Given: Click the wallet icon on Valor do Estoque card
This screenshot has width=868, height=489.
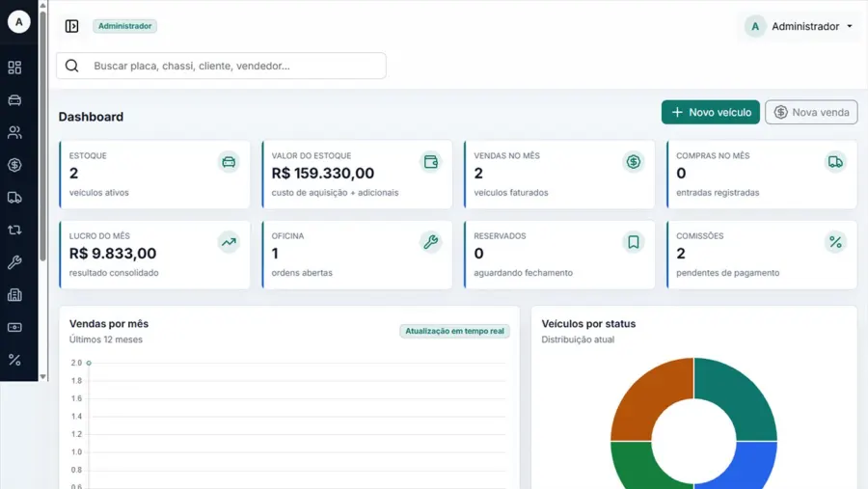Looking at the screenshot, I should 431,162.
